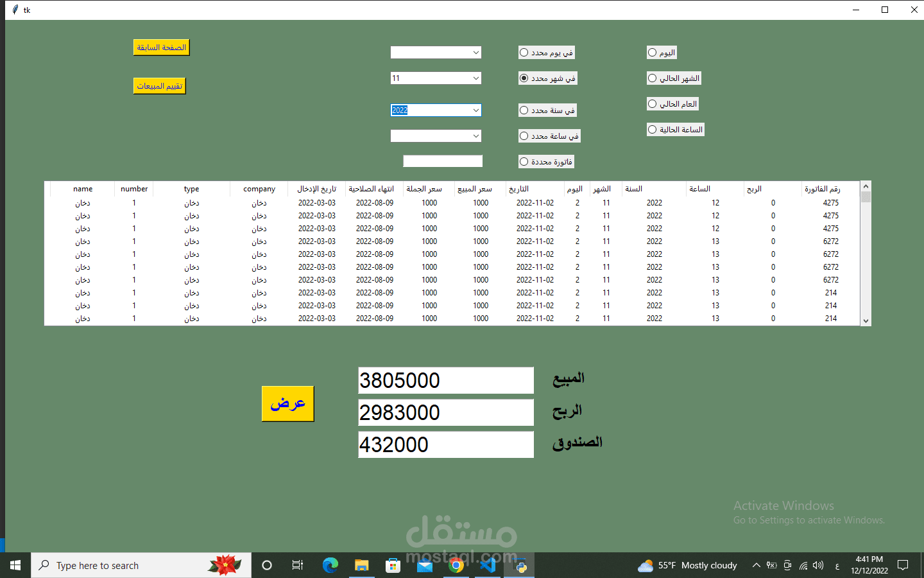Click the الصندوق field showing 432000
Image resolution: width=924 pixels, height=578 pixels.
point(446,444)
